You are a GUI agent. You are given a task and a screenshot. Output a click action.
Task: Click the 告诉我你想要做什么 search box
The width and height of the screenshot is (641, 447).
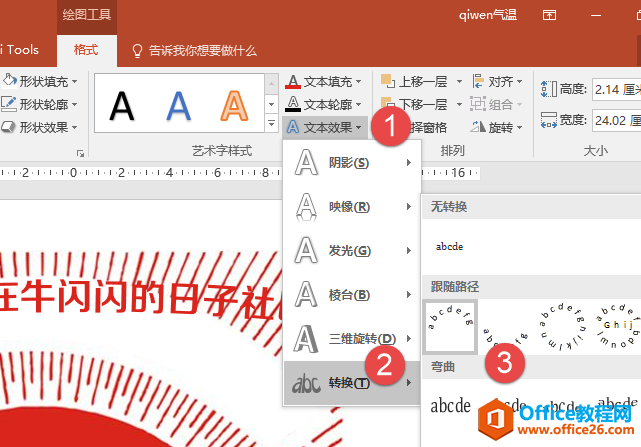point(202,51)
